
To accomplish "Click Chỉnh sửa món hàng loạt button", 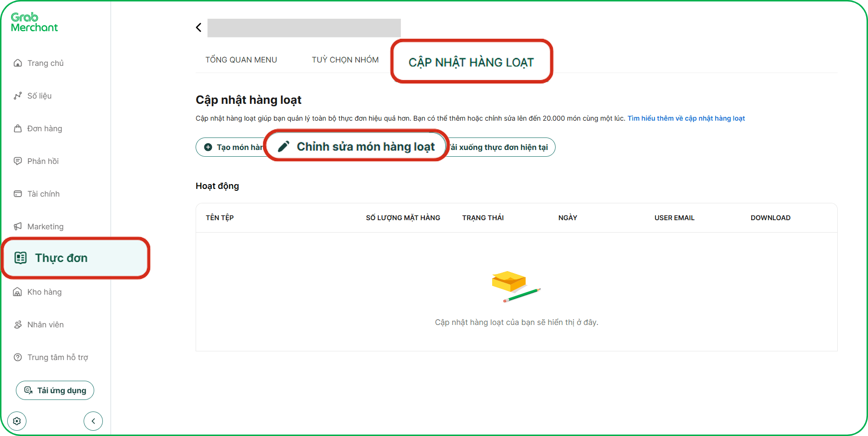I will (357, 146).
